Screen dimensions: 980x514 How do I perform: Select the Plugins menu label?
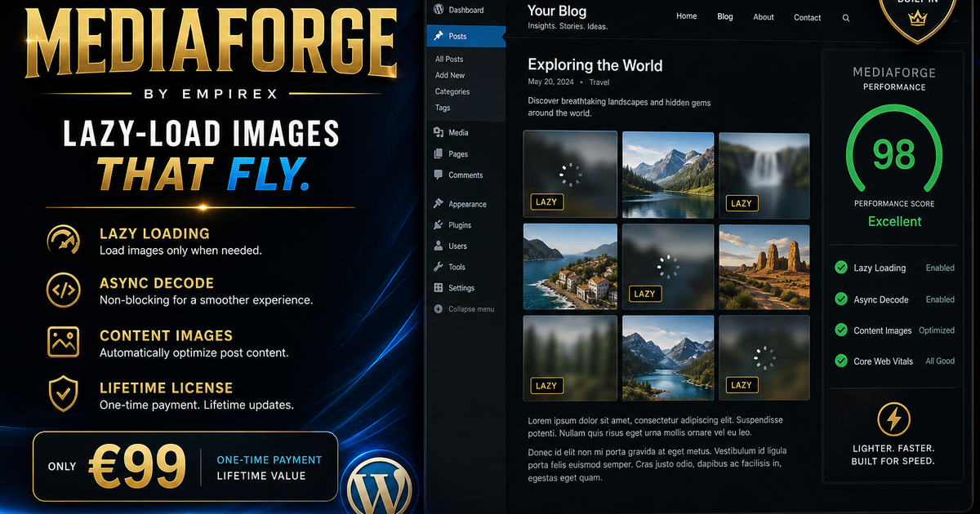click(x=460, y=225)
